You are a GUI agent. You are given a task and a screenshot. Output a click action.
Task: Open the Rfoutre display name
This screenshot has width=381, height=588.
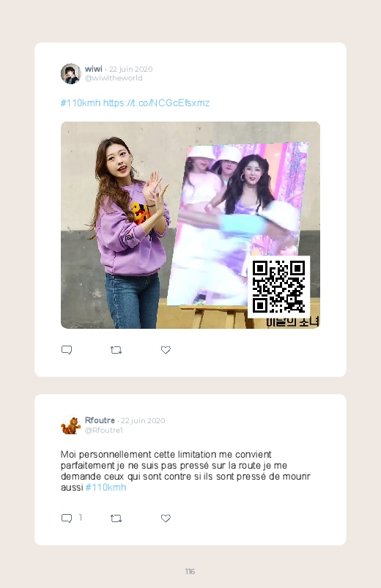tap(100, 420)
